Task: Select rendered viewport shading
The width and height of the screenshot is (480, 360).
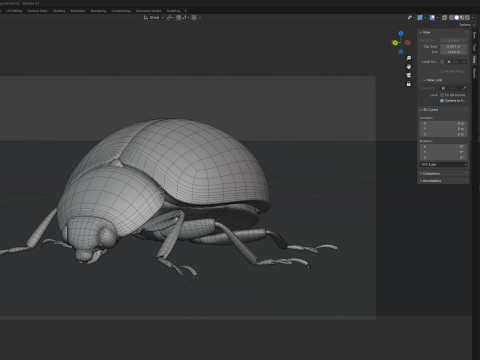Action: pyautogui.click(x=467, y=18)
